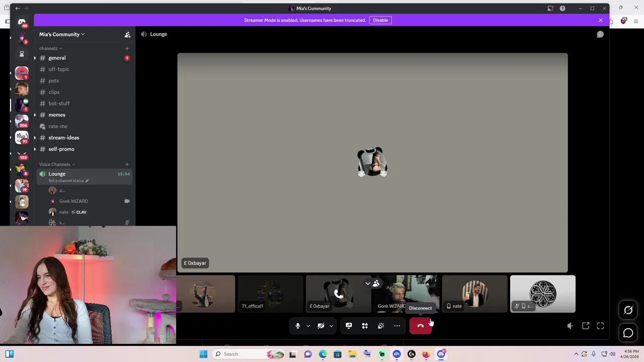The width and height of the screenshot is (644, 362).
Task: Open the general text channel
Action: (x=84, y=58)
